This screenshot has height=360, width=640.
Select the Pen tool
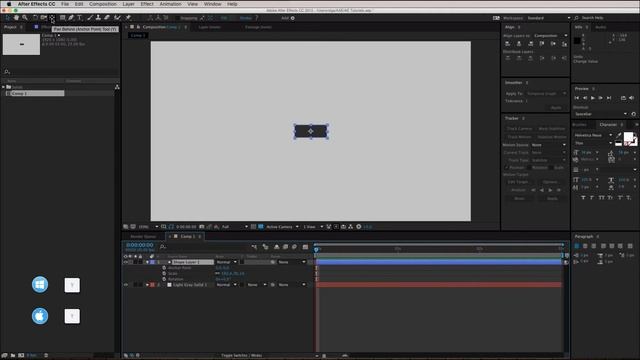pyautogui.click(x=71, y=18)
